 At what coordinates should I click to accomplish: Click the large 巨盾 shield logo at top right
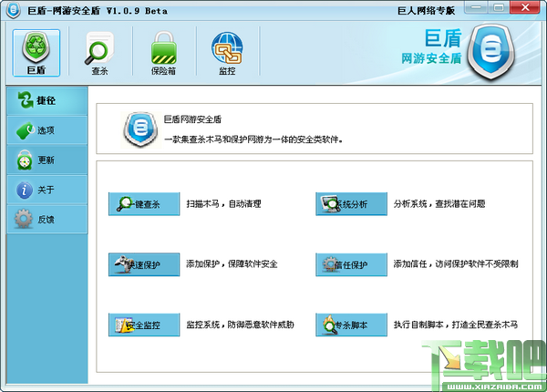click(x=490, y=51)
